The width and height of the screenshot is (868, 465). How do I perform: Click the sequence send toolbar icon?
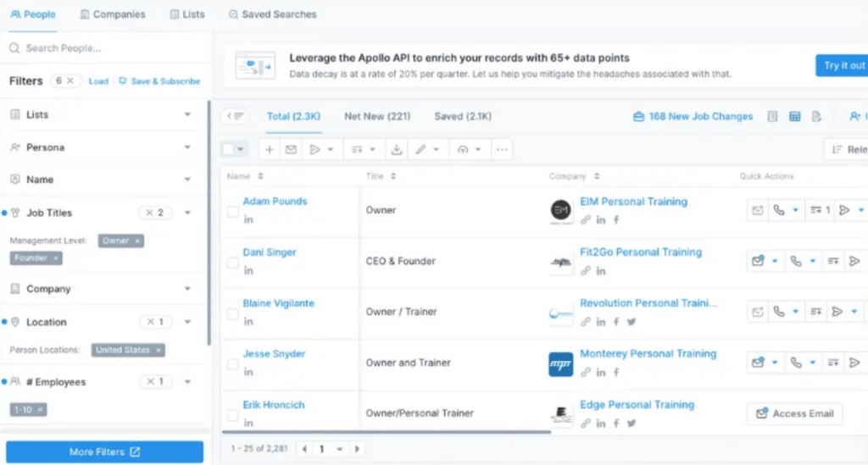point(314,149)
